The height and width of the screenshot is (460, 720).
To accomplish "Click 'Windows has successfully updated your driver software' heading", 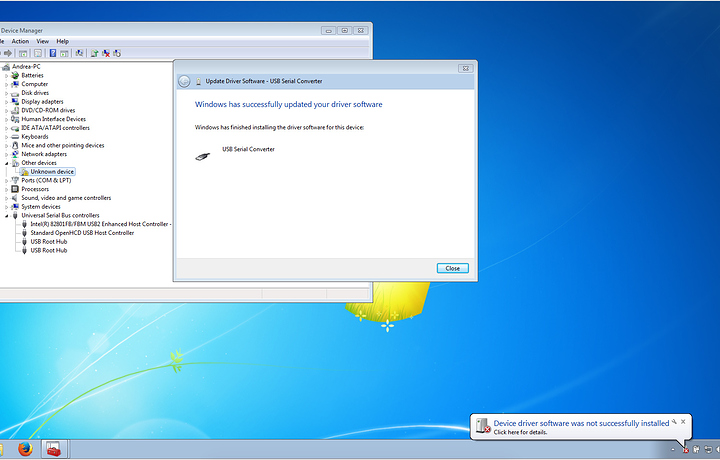I will [288, 104].
